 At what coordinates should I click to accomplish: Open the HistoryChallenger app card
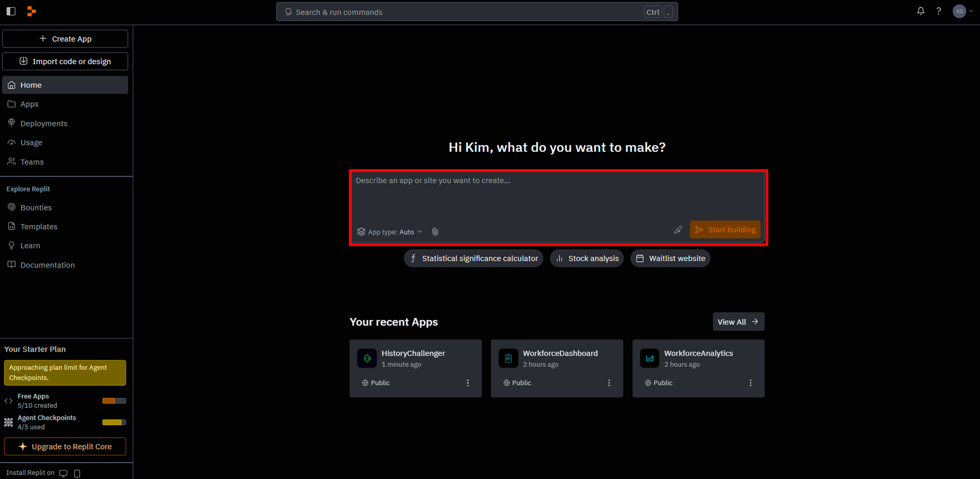coord(416,368)
